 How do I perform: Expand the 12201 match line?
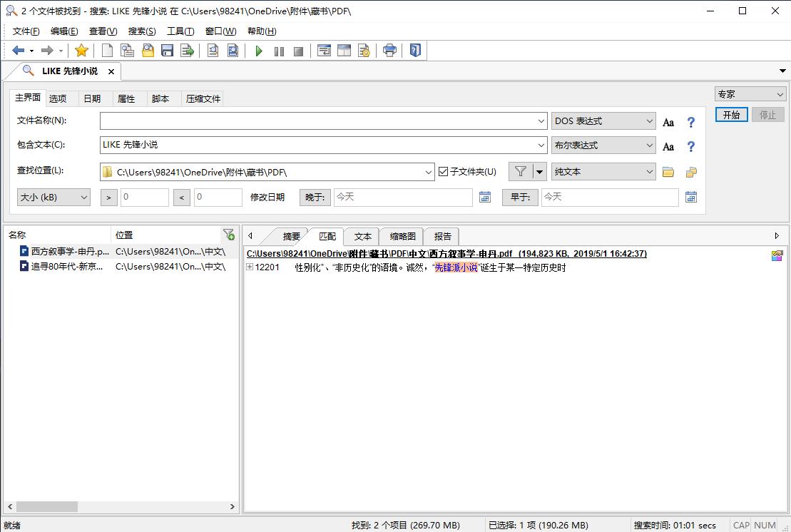coord(250,267)
